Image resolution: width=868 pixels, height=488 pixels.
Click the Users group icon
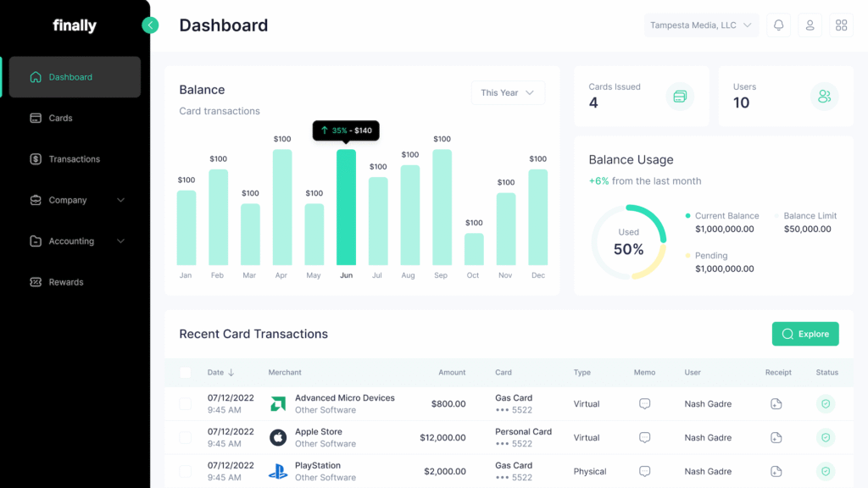(x=824, y=97)
